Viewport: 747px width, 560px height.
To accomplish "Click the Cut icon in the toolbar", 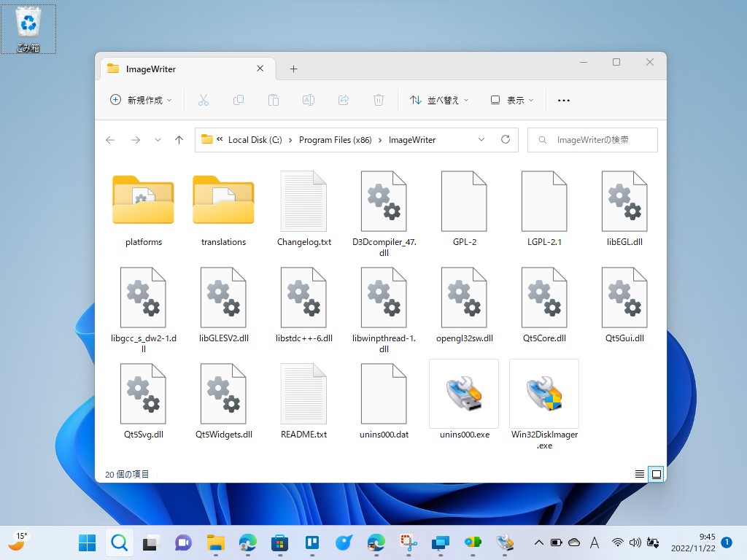I will click(x=204, y=100).
